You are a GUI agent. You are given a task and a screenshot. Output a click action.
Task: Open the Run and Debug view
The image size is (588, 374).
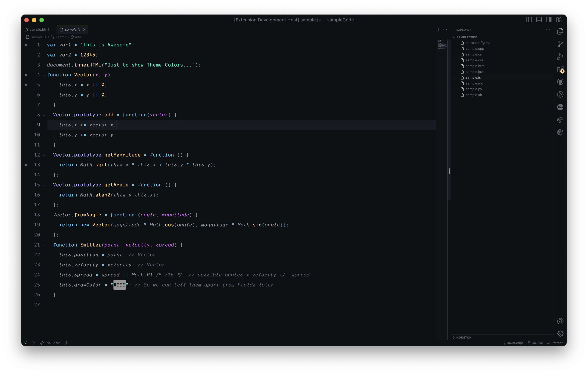point(560,57)
